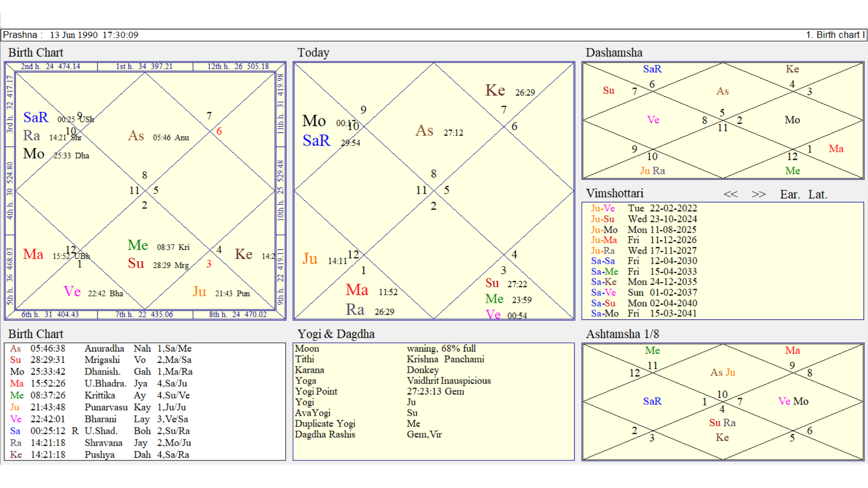868x488 pixels.
Task: Click the Dashamsha chart title
Action: (x=614, y=52)
